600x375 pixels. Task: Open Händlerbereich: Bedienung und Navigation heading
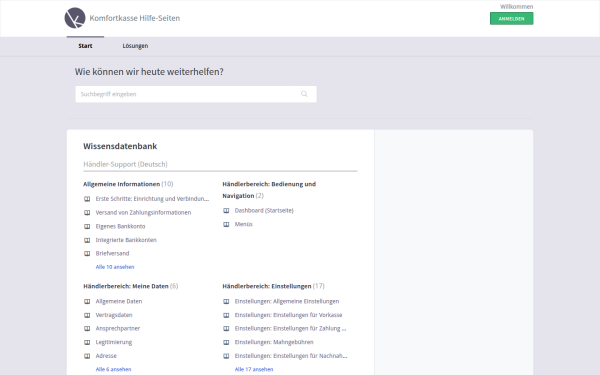coord(269,190)
